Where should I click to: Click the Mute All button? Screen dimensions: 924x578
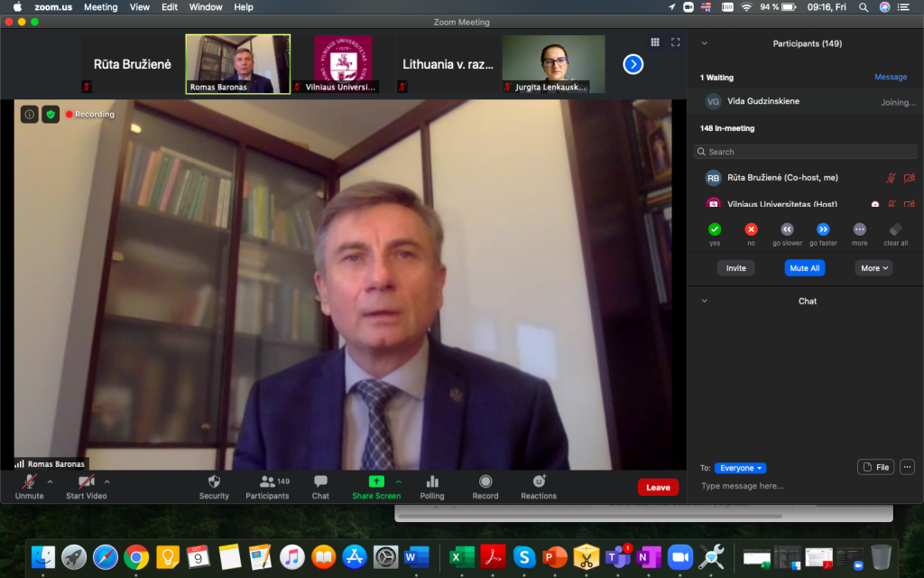click(804, 268)
